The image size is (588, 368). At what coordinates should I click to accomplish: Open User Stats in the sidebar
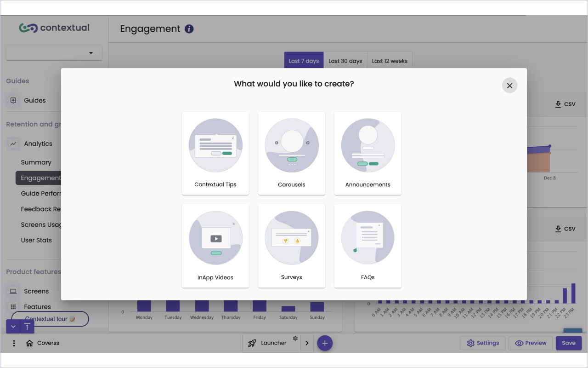tap(36, 240)
